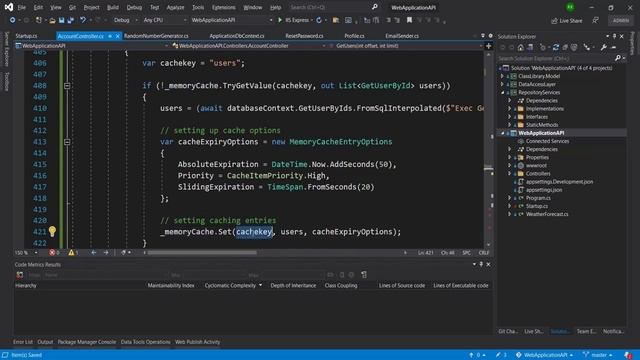
Task: Click the Solution Explorer Home icon
Action: pyautogui.click(x=520, y=48)
